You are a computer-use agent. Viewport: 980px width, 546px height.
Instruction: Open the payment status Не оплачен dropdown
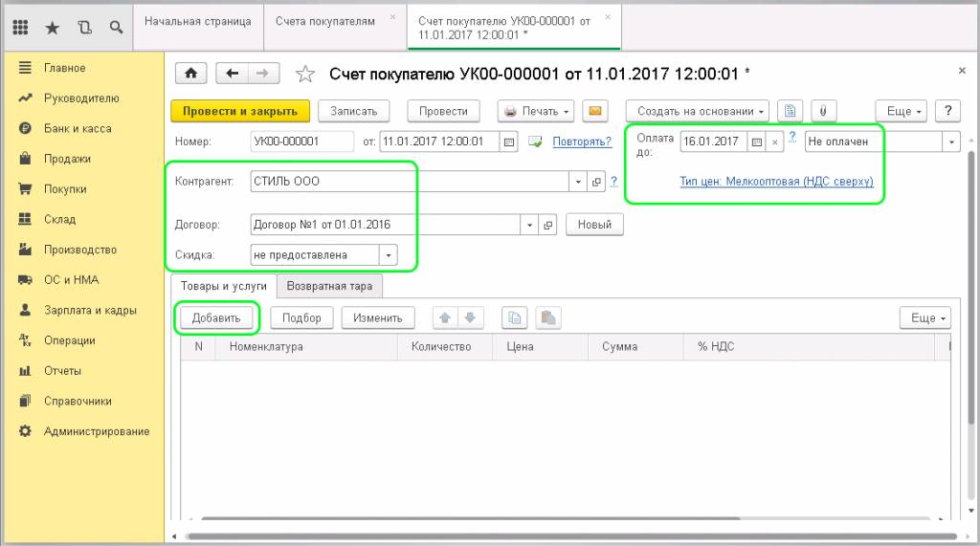(951, 142)
